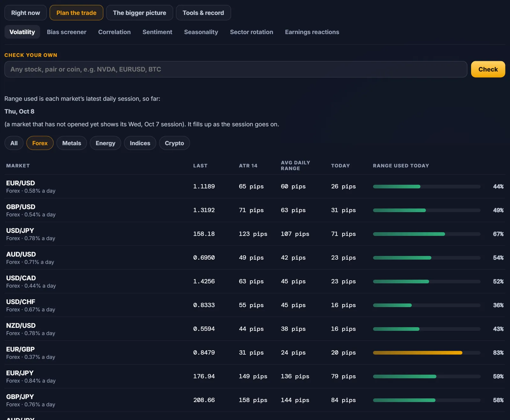510x420 pixels.
Task: Select the Plan the trade tab
Action: (76, 13)
